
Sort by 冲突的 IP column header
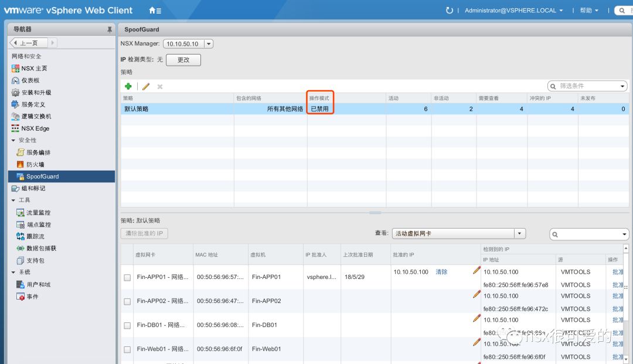tap(553, 98)
